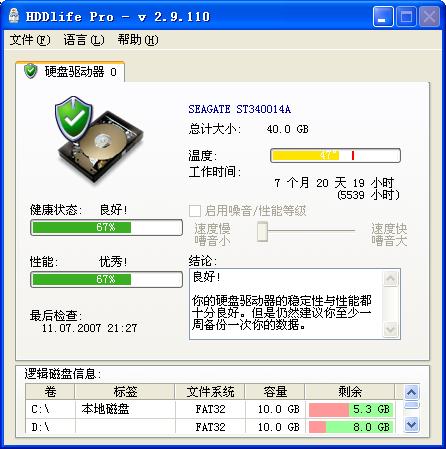Close the HDDlife Pro window
Screen dimensions: 446x449
click(429, 16)
